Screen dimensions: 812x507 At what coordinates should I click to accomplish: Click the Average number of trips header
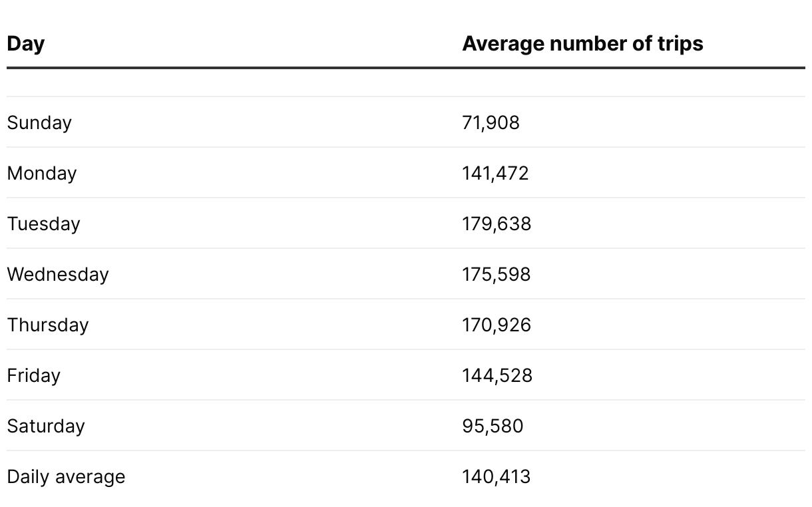[582, 44]
